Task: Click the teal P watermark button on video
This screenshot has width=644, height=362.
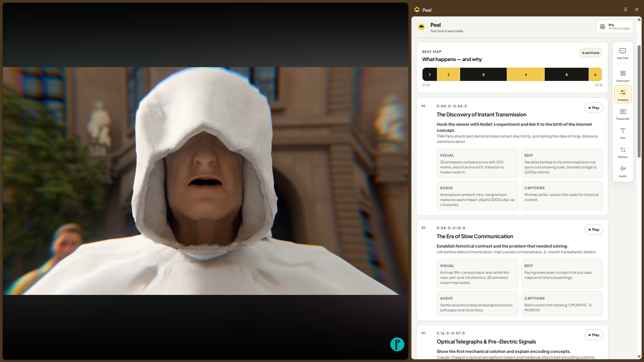Action: pyautogui.click(x=397, y=344)
